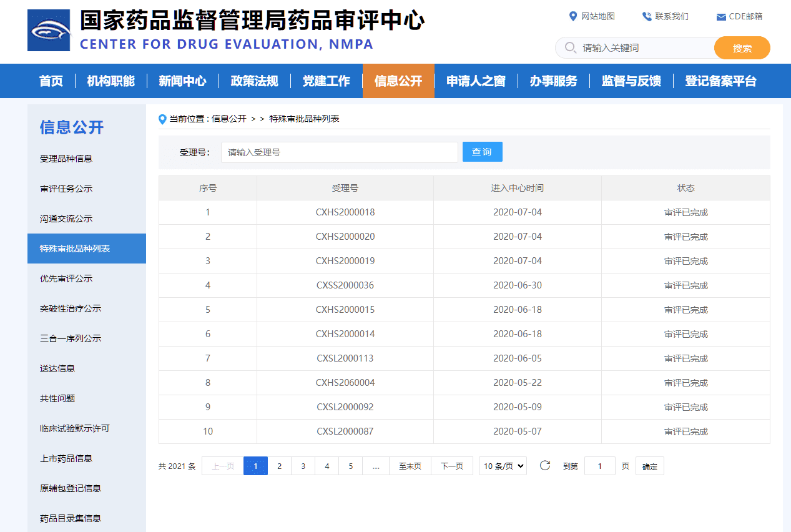Select 特殊审批品种列表 in sidebar
Image resolution: width=791 pixels, height=532 pixels.
pyautogui.click(x=87, y=249)
